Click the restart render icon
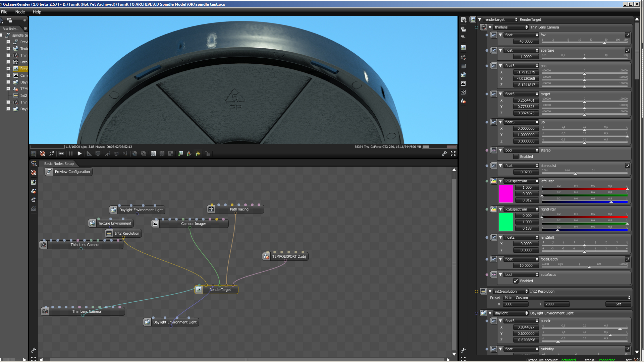The image size is (644, 362). point(61,154)
